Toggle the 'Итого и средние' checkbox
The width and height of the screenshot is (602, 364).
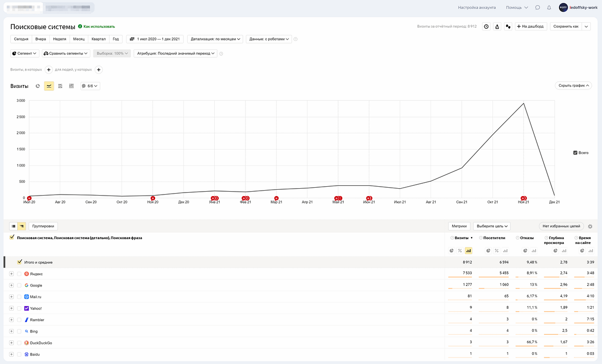coord(20,262)
